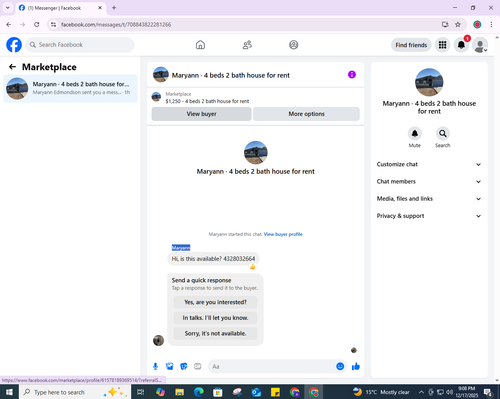The height and width of the screenshot is (399, 500).
Task: Open the Facebook menu grid icon
Action: (x=442, y=45)
